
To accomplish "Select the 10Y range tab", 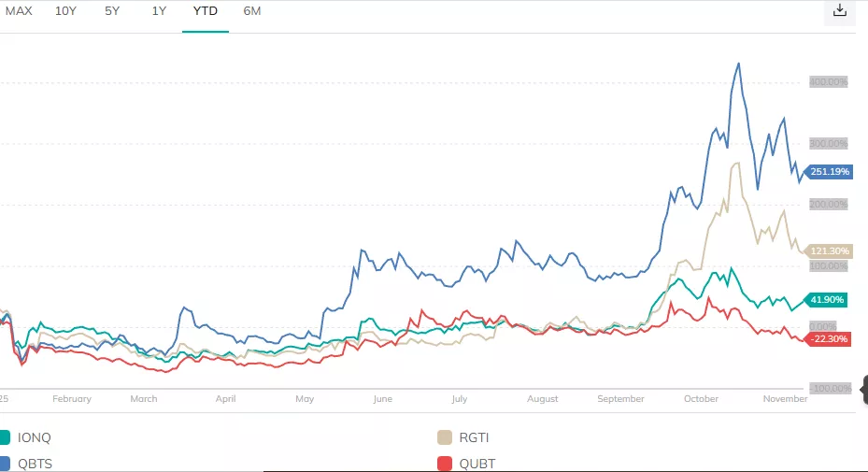I will coord(66,11).
